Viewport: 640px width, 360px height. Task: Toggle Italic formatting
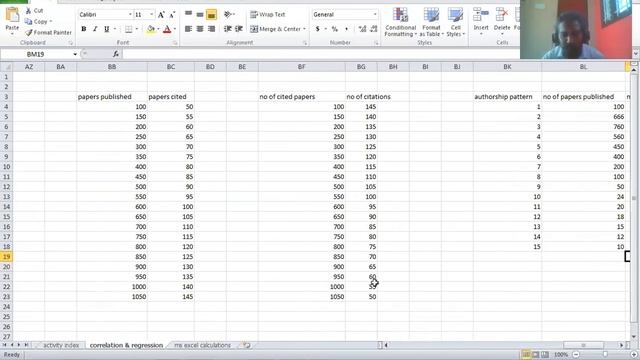coord(95,29)
